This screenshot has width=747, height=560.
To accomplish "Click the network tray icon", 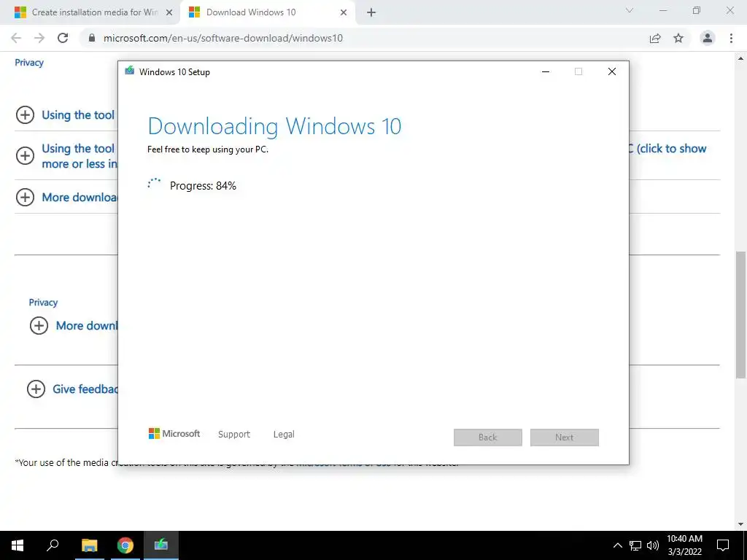I will pos(635,545).
